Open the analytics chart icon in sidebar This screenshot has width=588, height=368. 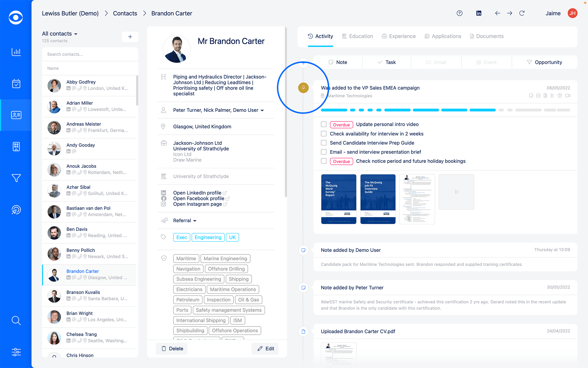click(x=16, y=52)
